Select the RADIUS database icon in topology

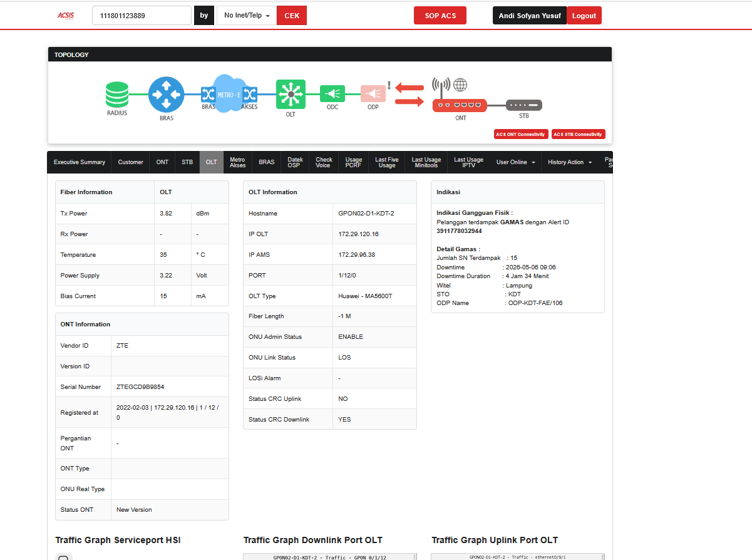pos(116,95)
